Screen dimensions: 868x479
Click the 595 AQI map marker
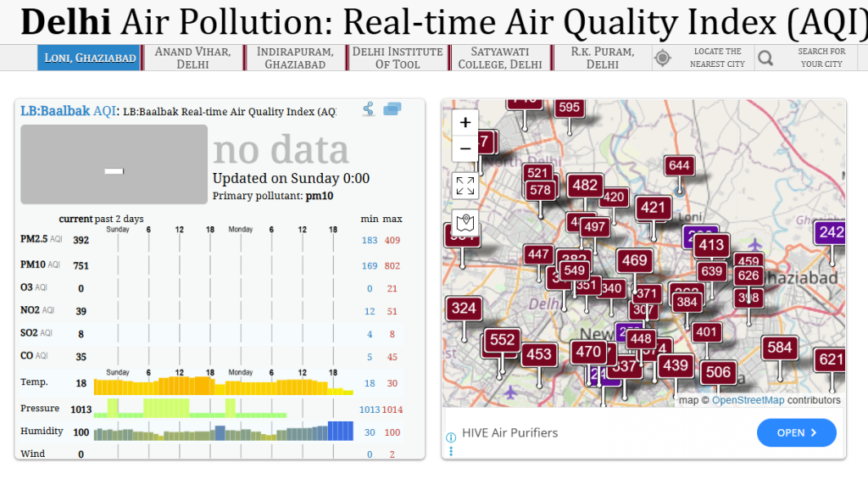coord(569,108)
